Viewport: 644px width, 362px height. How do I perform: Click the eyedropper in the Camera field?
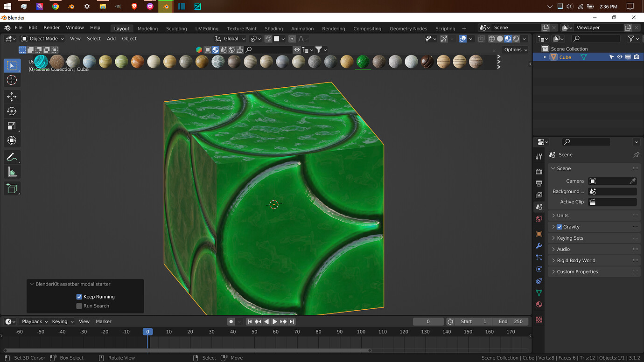(x=632, y=181)
